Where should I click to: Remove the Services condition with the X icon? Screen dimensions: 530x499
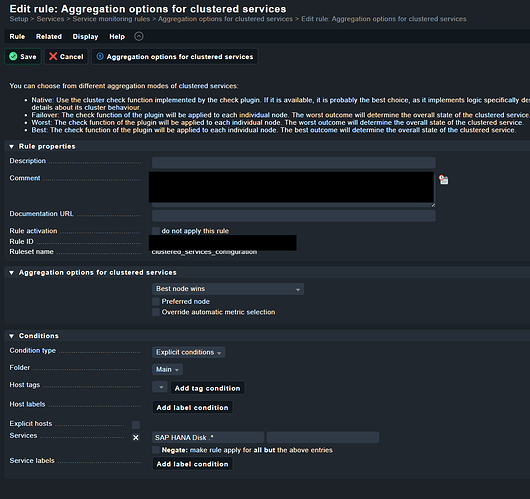(x=136, y=437)
